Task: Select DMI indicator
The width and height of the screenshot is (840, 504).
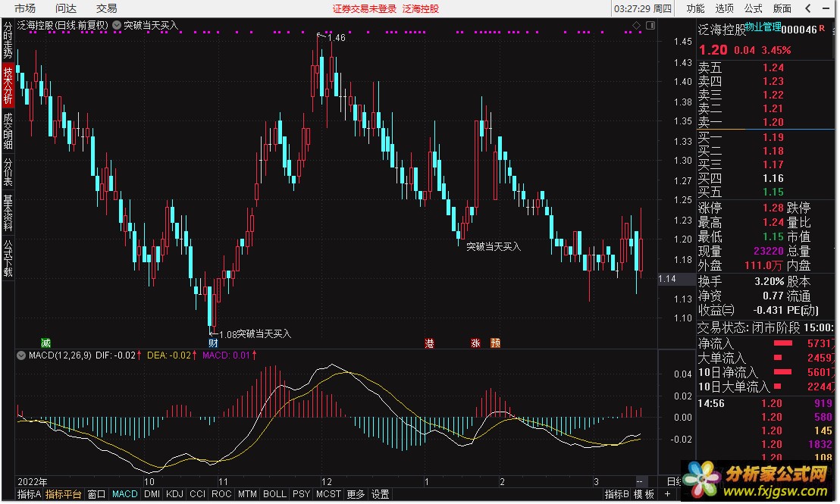Action: point(152,494)
